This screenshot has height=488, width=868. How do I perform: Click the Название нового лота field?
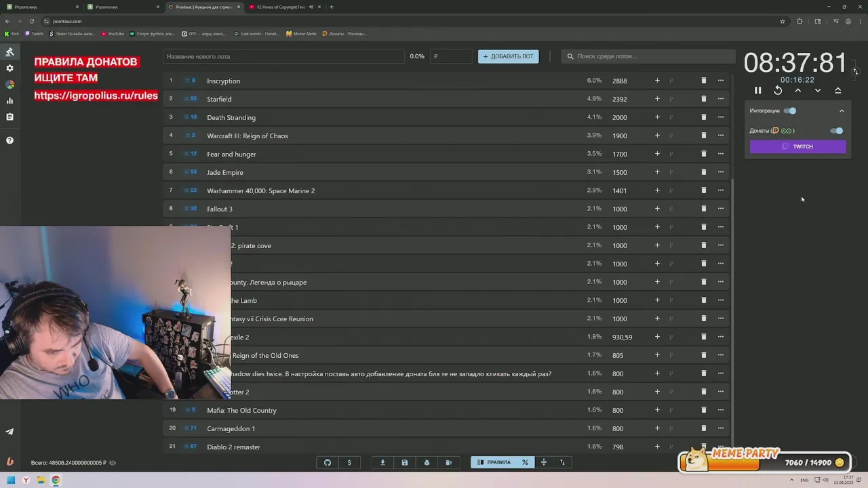[283, 56]
